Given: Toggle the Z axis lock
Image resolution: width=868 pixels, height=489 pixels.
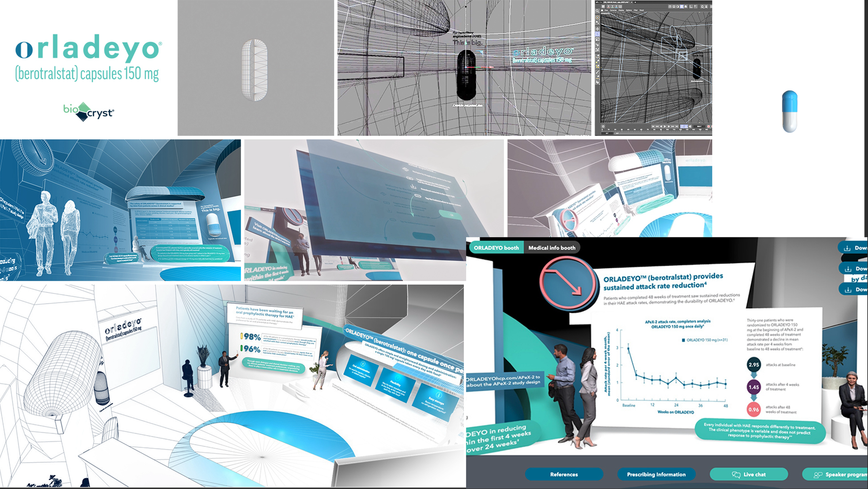Looking at the screenshot, I should click(x=616, y=6).
